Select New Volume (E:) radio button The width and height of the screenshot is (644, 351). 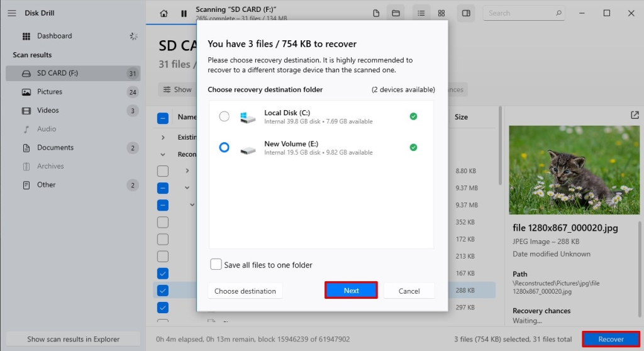pos(224,147)
